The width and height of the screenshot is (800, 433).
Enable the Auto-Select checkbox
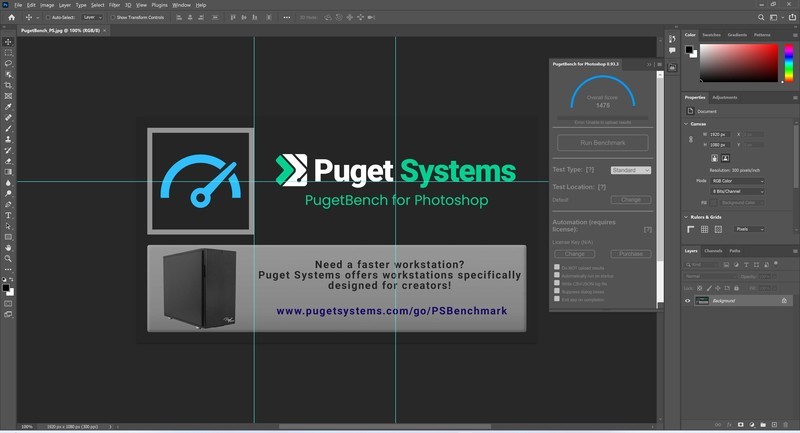[x=48, y=17]
